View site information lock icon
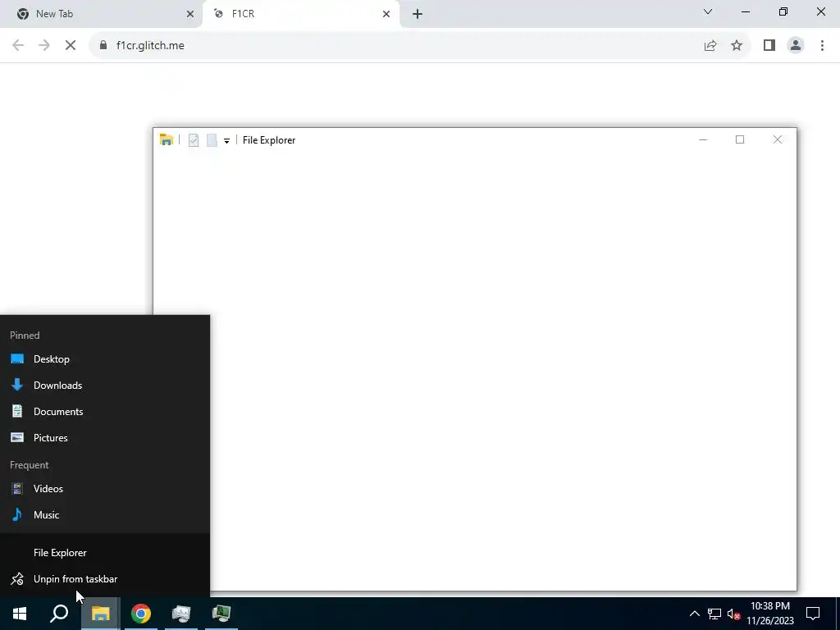This screenshot has width=840, height=630. click(103, 46)
